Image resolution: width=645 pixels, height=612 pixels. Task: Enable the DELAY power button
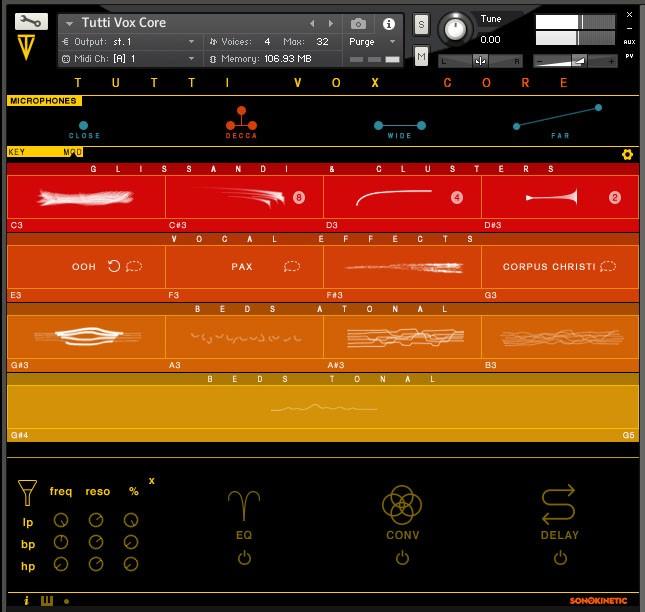560,558
